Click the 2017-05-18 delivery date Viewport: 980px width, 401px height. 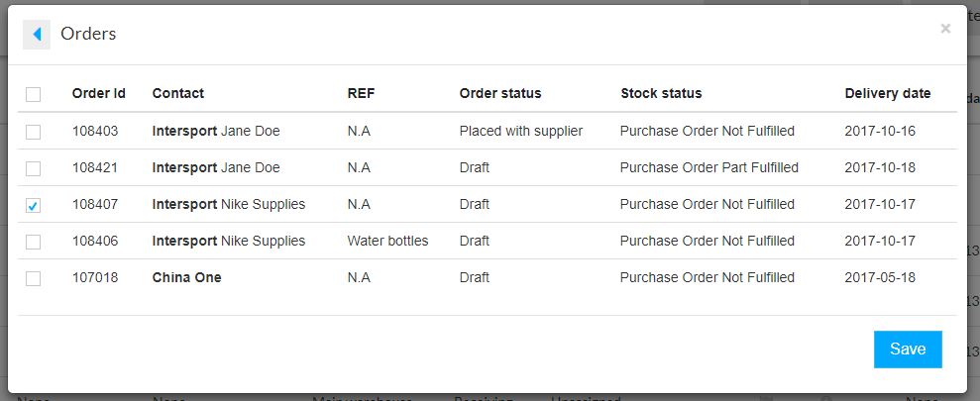click(880, 277)
